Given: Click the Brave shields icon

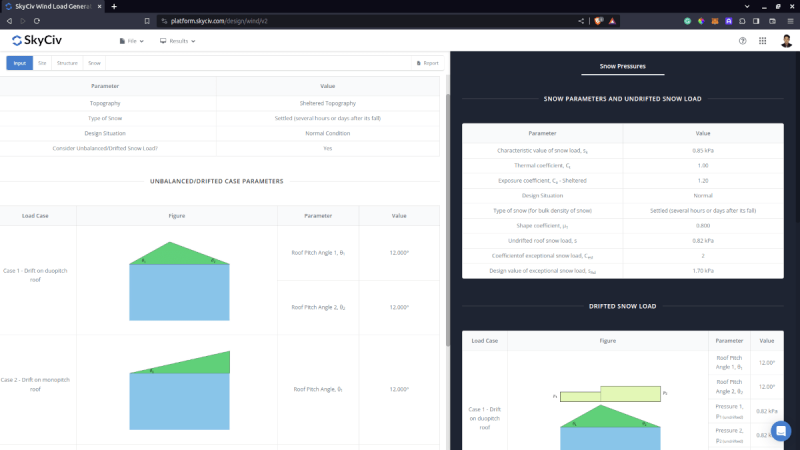Looking at the screenshot, I should click(x=598, y=20).
